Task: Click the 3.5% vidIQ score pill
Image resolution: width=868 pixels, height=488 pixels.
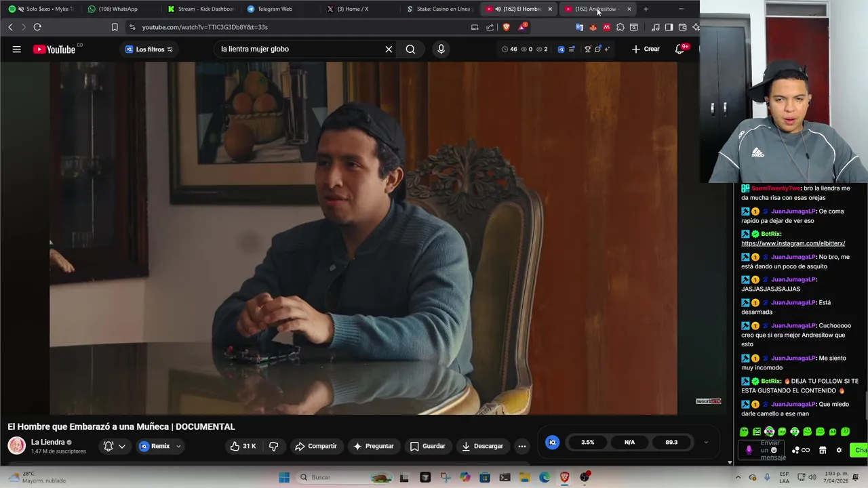Action: tap(587, 442)
